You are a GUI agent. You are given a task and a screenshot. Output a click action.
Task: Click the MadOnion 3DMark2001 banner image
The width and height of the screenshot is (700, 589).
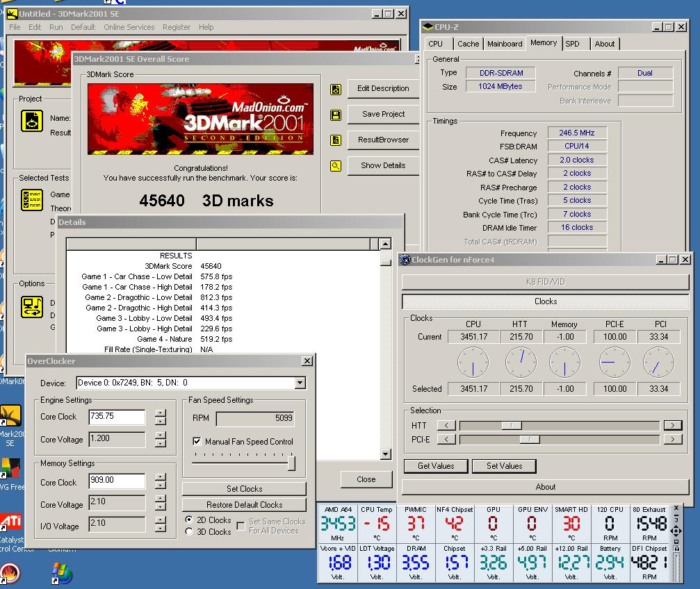[200, 119]
